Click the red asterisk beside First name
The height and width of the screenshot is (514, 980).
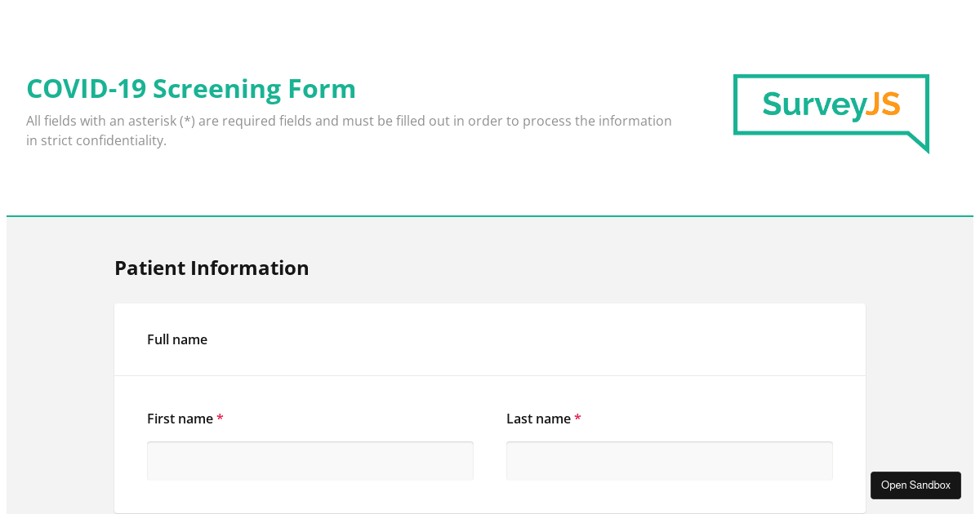point(220,419)
